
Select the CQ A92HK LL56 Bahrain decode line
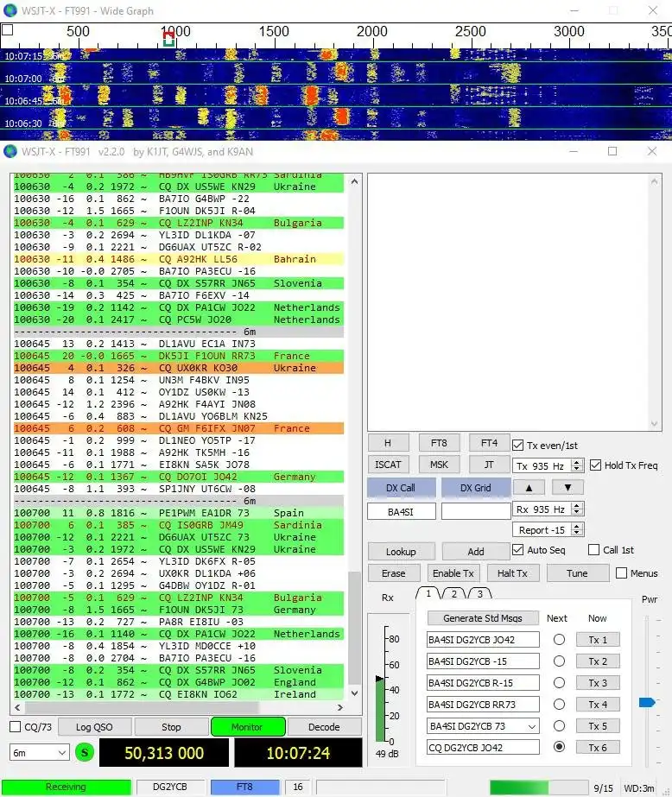179,259
